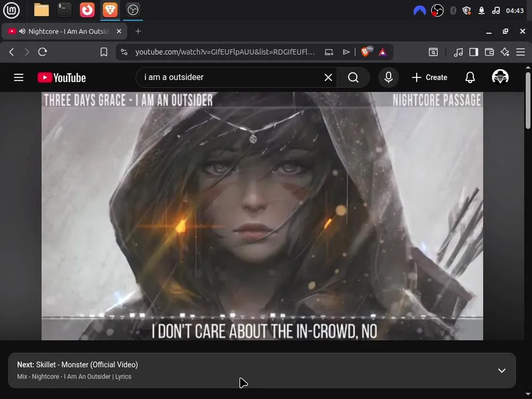Open the red-orange circular app in taskbar
The width and height of the screenshot is (532, 399).
pyautogui.click(x=87, y=10)
